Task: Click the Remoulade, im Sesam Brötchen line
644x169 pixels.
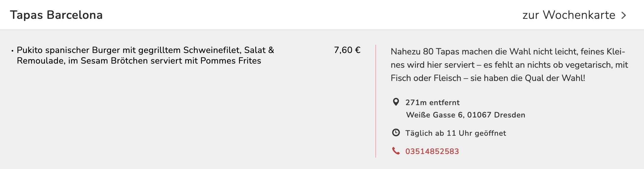Action: tap(139, 61)
